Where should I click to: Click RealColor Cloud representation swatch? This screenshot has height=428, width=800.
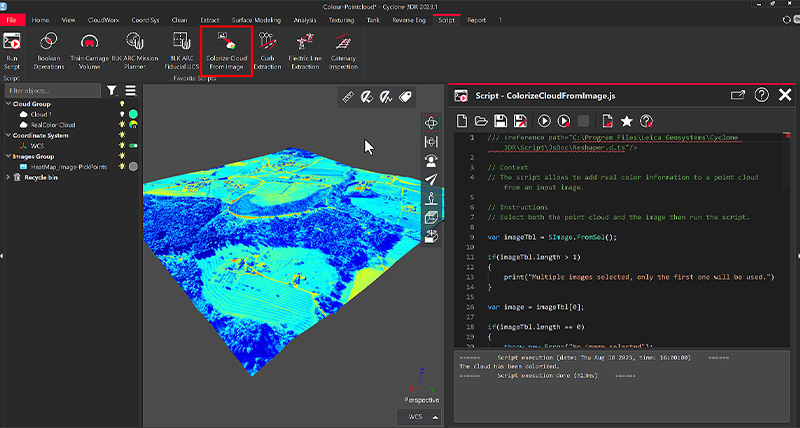133,124
